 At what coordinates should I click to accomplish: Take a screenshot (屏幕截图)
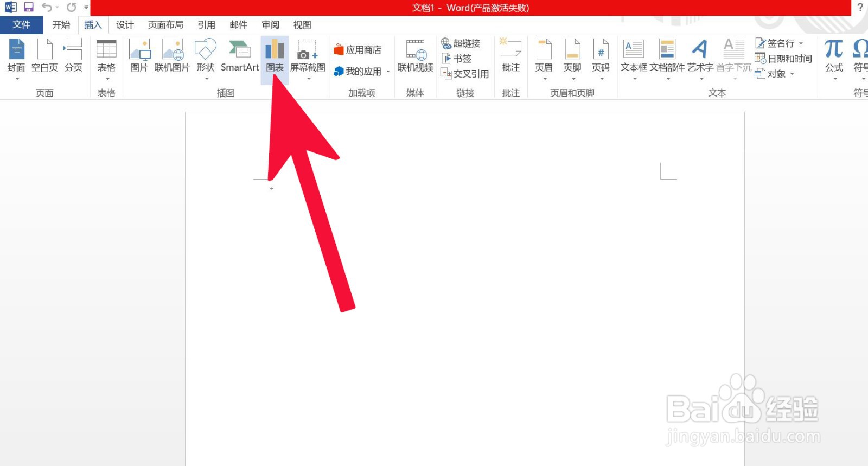308,60
